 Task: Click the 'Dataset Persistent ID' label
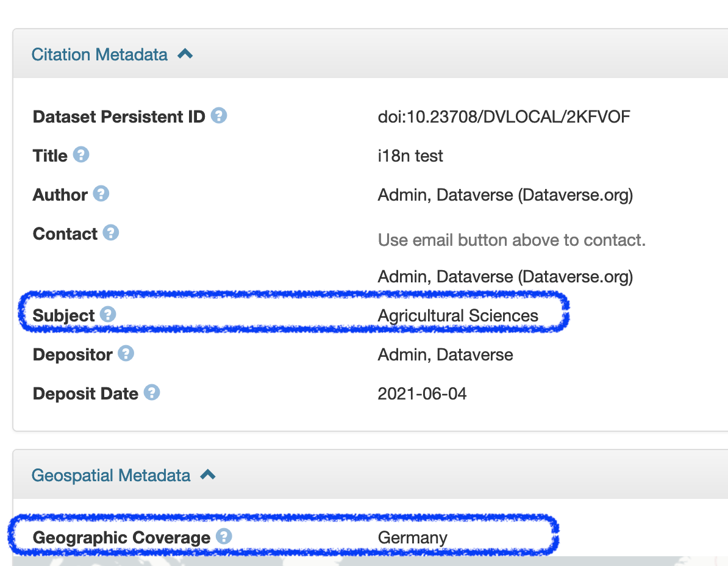tap(119, 116)
